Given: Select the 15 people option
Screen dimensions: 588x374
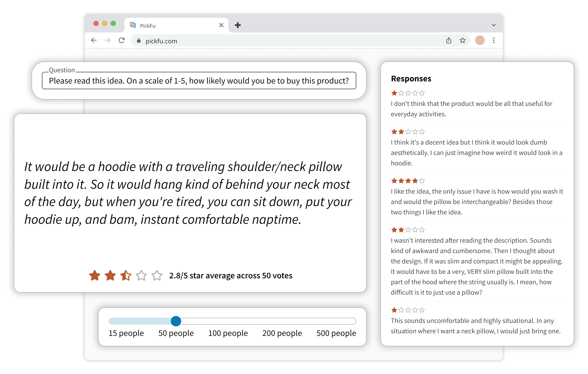Looking at the screenshot, I should point(126,333).
